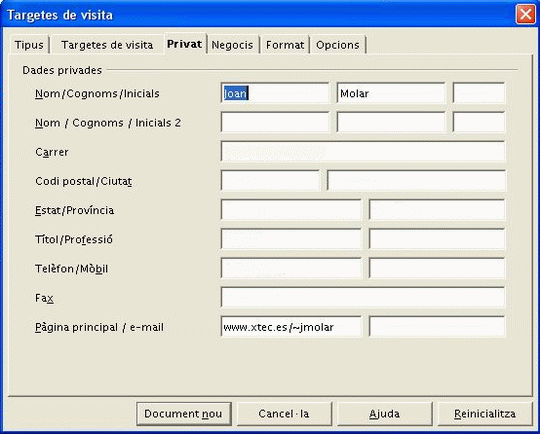The width and height of the screenshot is (540, 434).
Task: Close the Targetes de visita dialog
Action: [525, 14]
